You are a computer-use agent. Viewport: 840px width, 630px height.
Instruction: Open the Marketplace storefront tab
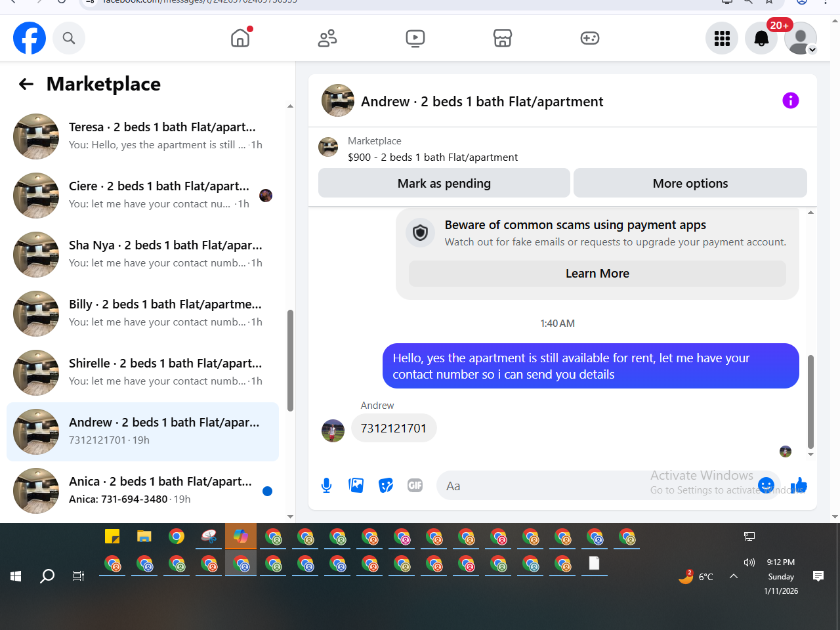(x=503, y=38)
